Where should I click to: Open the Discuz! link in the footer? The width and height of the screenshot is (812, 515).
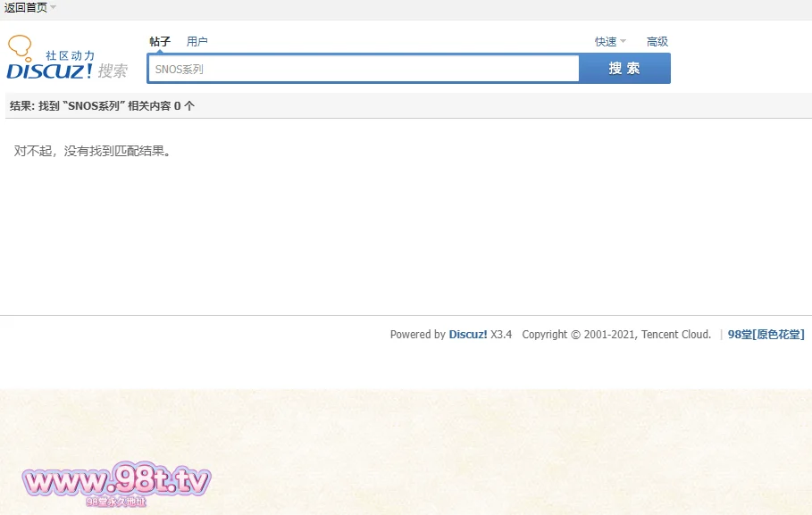click(x=467, y=335)
